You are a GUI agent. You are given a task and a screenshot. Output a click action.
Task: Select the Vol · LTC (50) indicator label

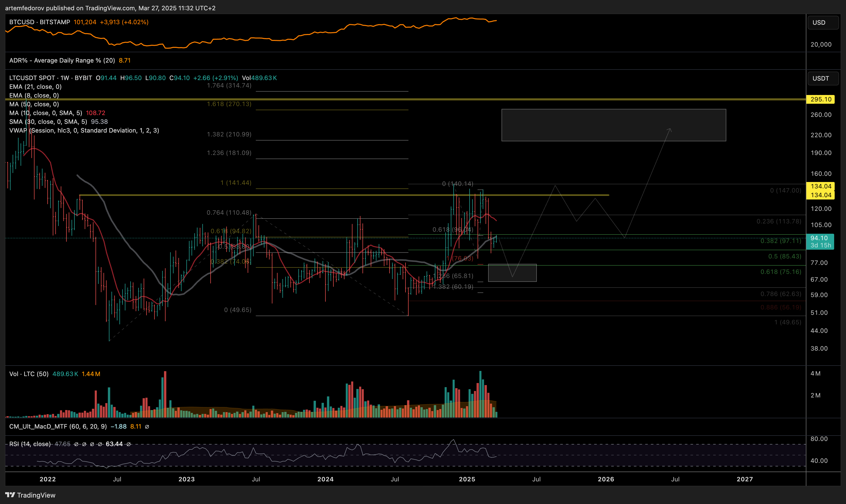(x=29, y=374)
